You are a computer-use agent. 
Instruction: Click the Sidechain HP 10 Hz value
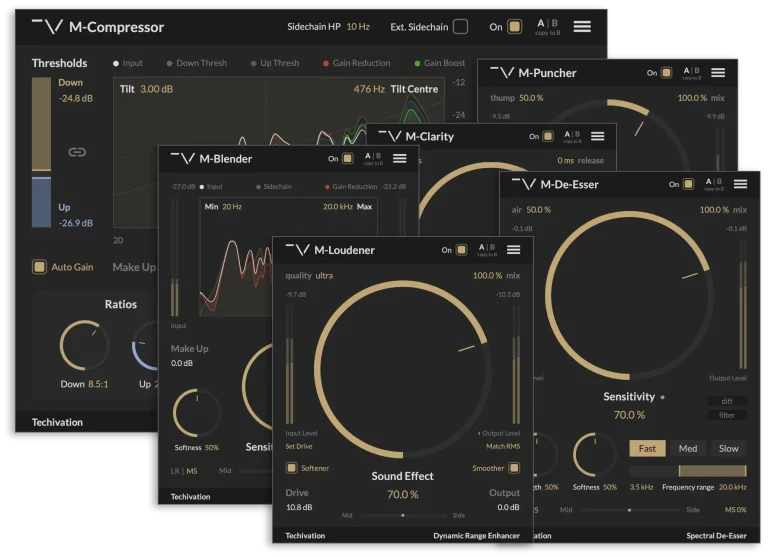coord(358,26)
